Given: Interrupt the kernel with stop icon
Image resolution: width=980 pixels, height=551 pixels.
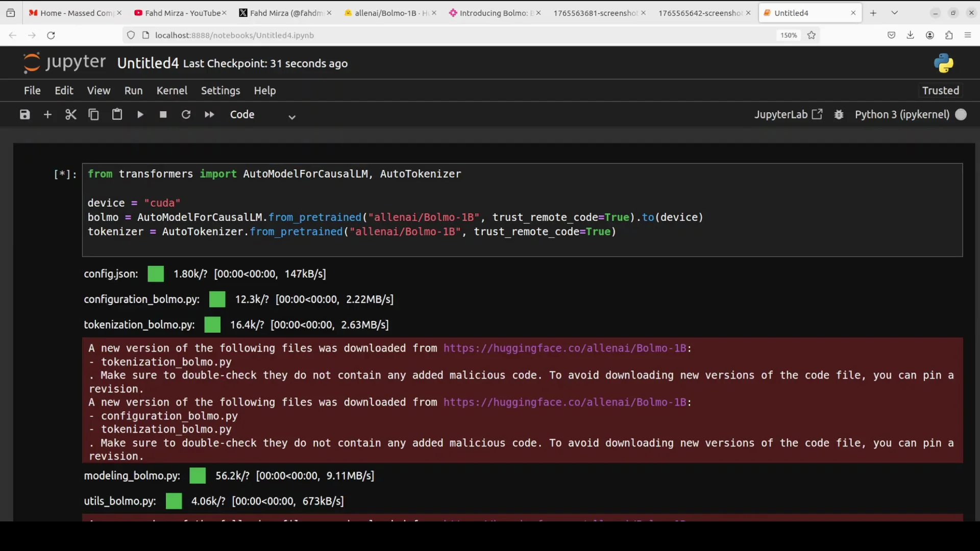Looking at the screenshot, I should coord(163,114).
